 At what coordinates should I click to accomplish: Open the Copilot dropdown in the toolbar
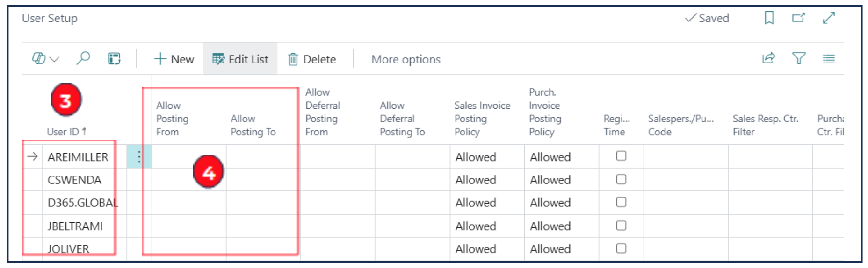click(x=45, y=59)
